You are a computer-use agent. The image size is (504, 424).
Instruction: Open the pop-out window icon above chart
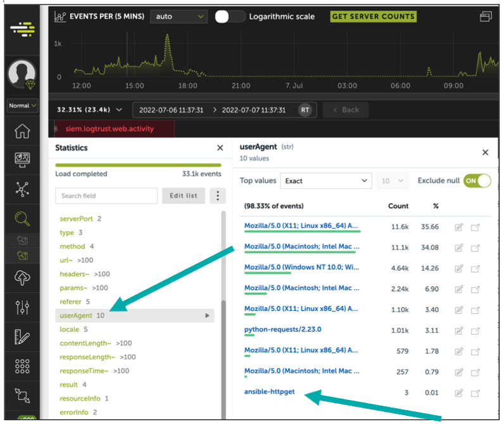point(486,16)
